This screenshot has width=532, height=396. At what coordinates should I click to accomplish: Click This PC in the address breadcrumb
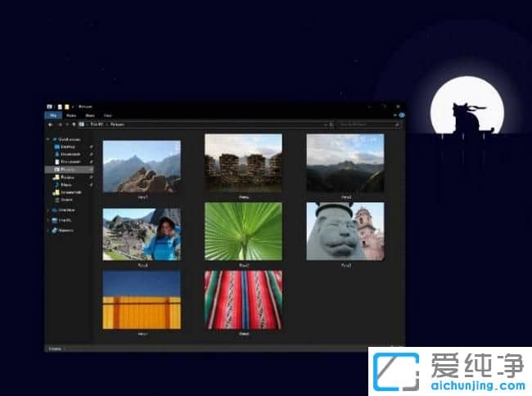[x=97, y=124]
